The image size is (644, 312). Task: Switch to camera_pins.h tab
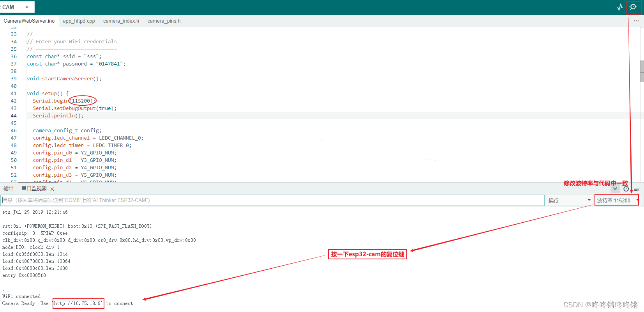(x=164, y=21)
